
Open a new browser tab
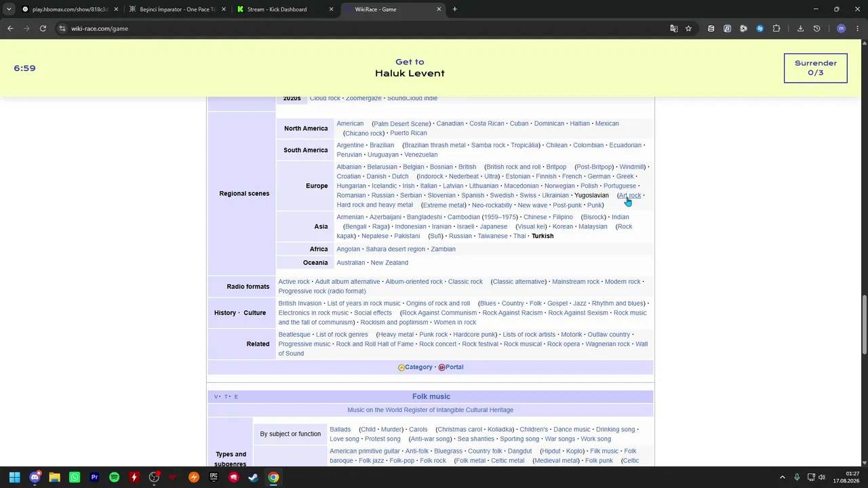click(454, 9)
